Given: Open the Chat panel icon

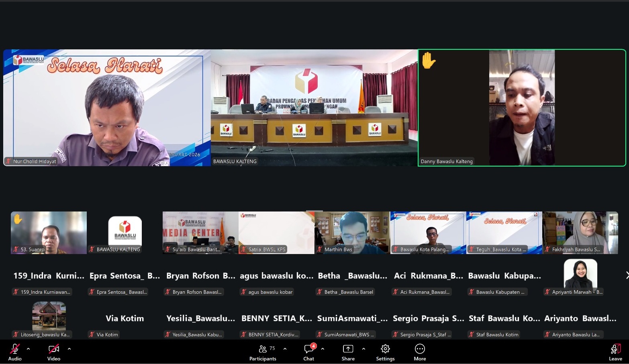Looking at the screenshot, I should pos(309,349).
